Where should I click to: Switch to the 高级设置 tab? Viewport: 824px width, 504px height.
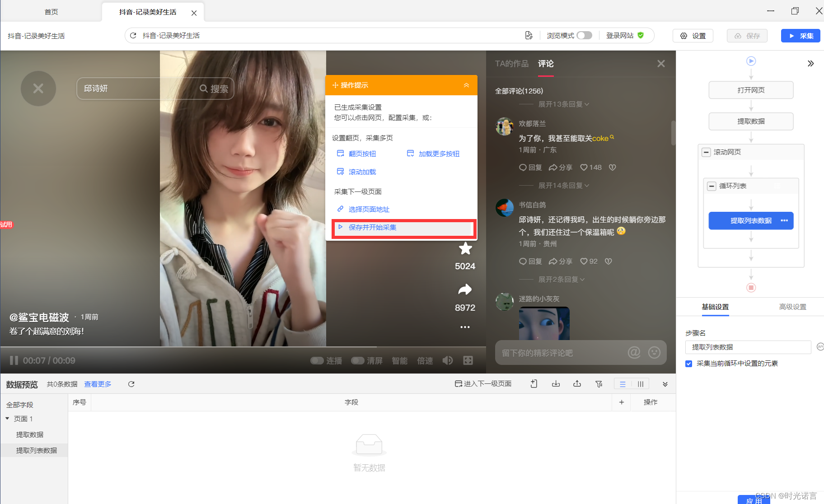[792, 307]
